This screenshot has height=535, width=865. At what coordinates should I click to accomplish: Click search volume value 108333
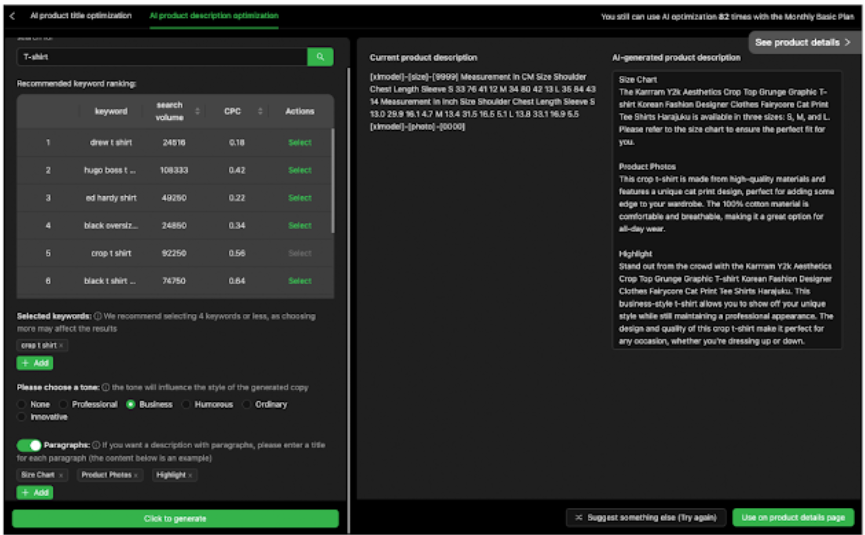pyautogui.click(x=174, y=170)
